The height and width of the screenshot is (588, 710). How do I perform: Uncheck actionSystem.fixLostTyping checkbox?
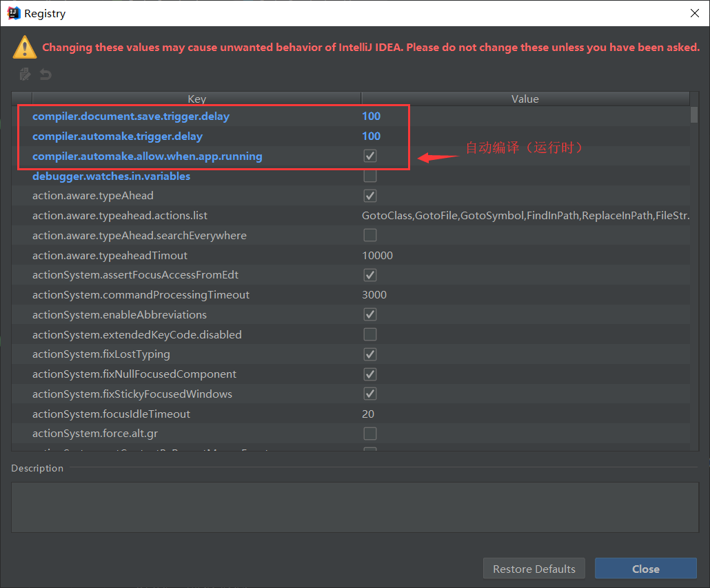[x=370, y=354]
